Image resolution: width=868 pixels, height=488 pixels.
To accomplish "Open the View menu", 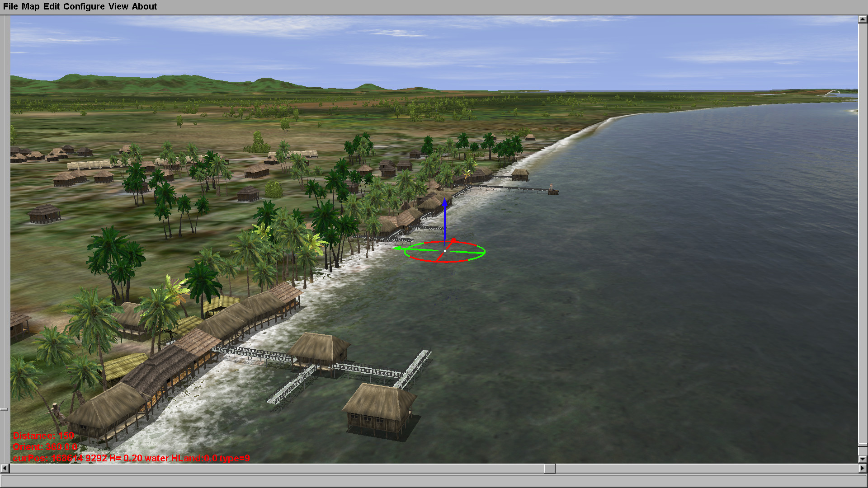I will 118,6.
